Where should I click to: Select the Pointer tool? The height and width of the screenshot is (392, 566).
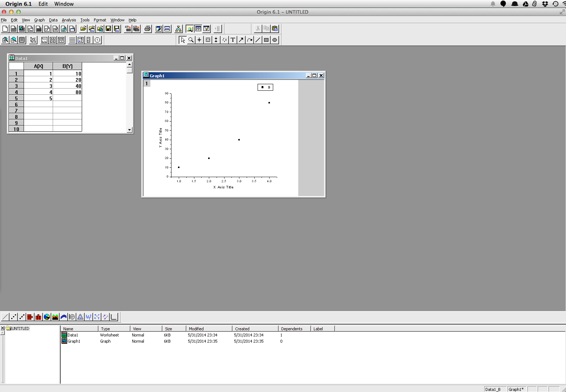[182, 40]
